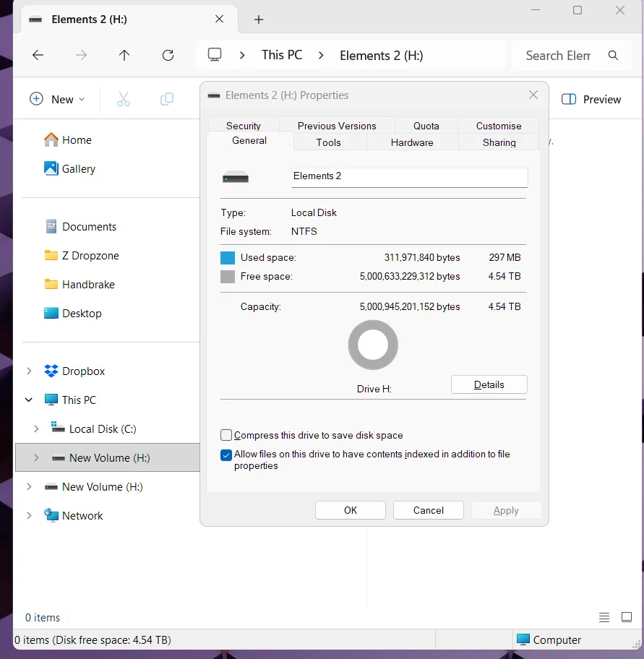Click the drive name text field
644x659 pixels.
click(x=409, y=177)
